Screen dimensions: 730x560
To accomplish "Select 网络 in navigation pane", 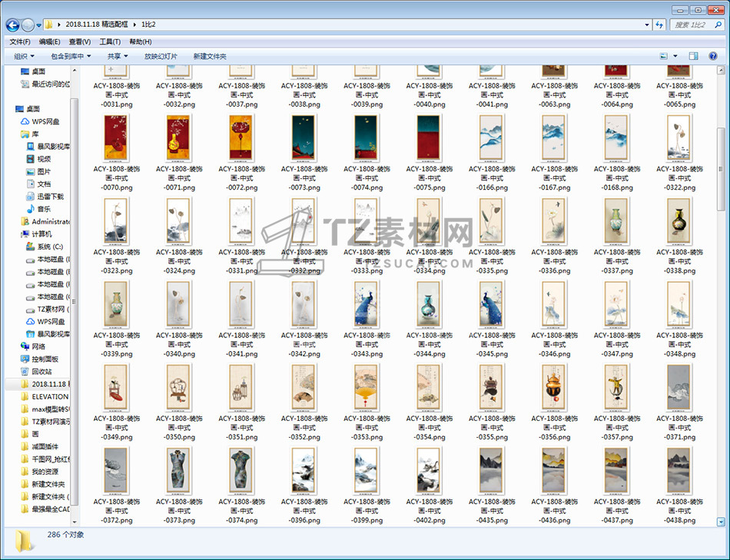I will click(x=34, y=346).
